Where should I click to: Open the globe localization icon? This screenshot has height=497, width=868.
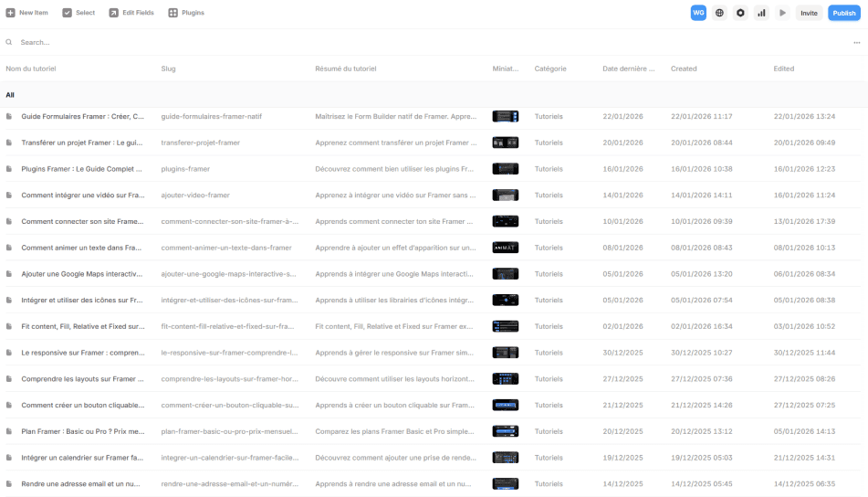(x=719, y=13)
